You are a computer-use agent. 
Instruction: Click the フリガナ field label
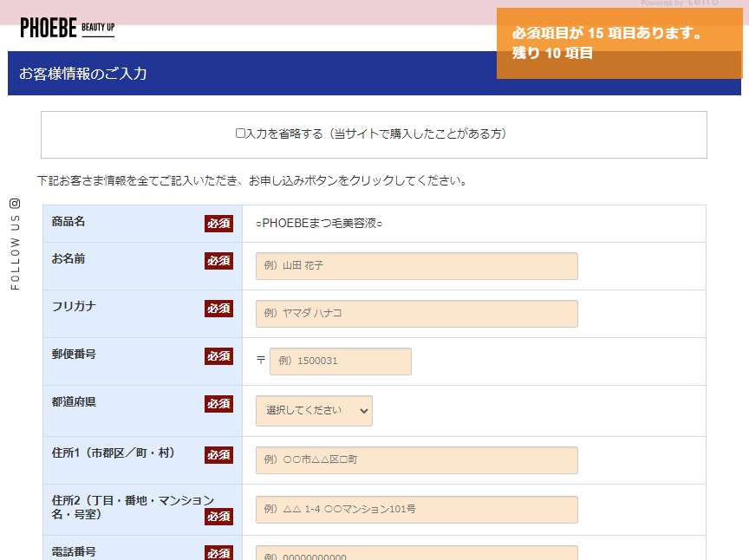pos(74,306)
